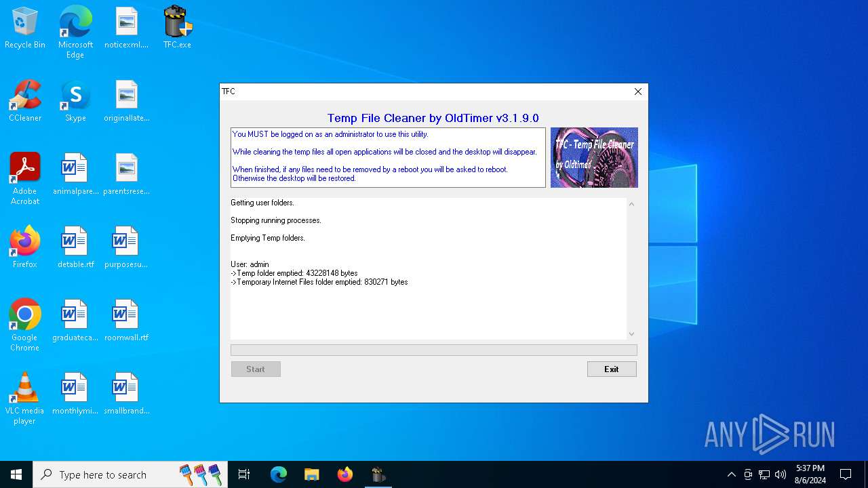The image size is (868, 488).
Task: Open Task View on the taskbar
Action: [244, 474]
